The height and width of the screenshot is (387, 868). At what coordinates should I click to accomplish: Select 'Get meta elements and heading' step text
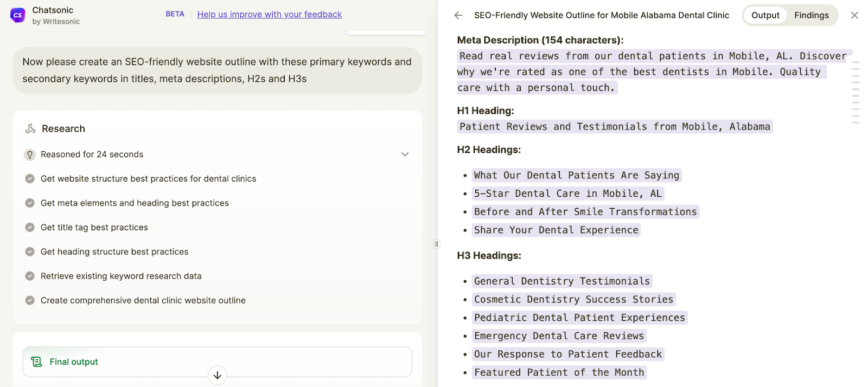pyautogui.click(x=135, y=203)
